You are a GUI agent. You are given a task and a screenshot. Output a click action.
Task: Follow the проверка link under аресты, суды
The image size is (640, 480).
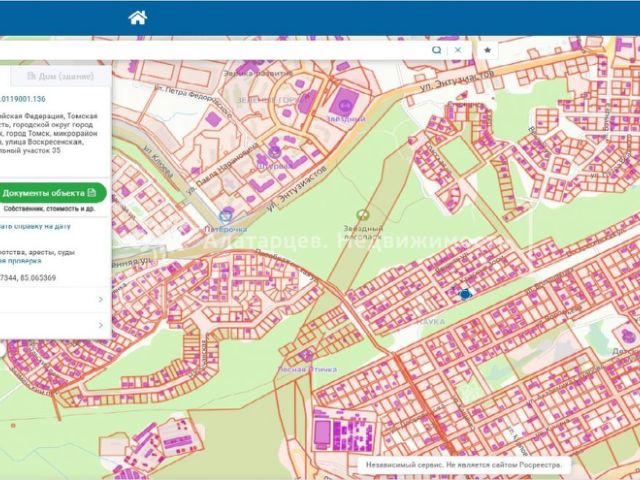coord(21,261)
